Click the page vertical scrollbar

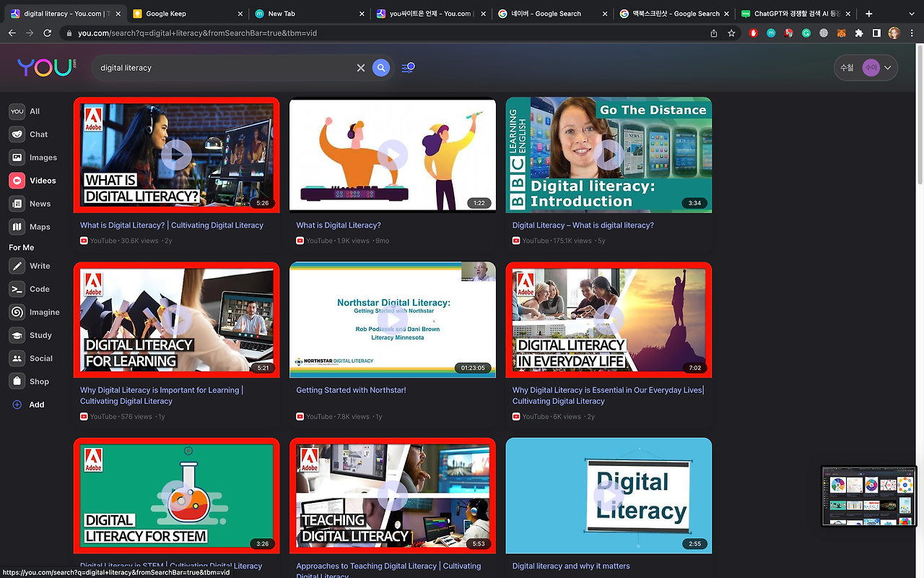pos(919,116)
